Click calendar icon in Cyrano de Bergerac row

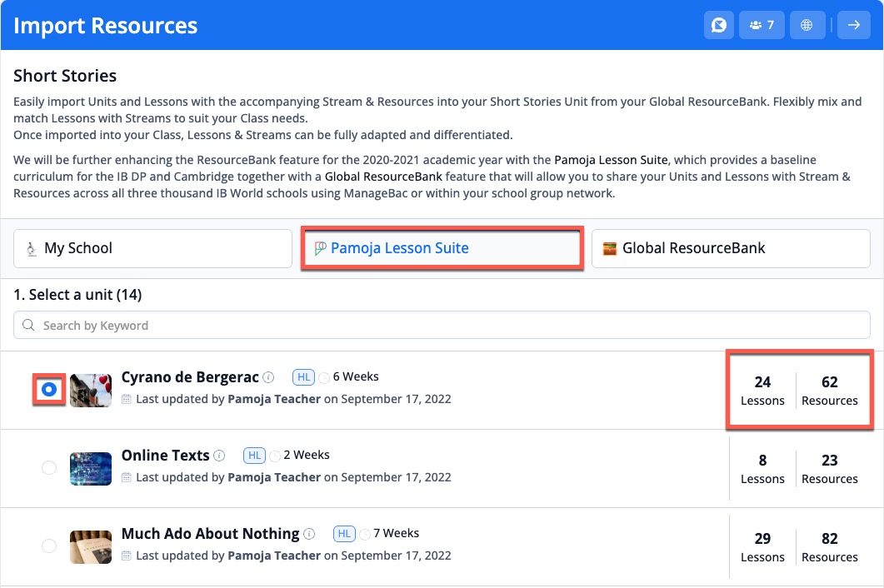click(127, 399)
